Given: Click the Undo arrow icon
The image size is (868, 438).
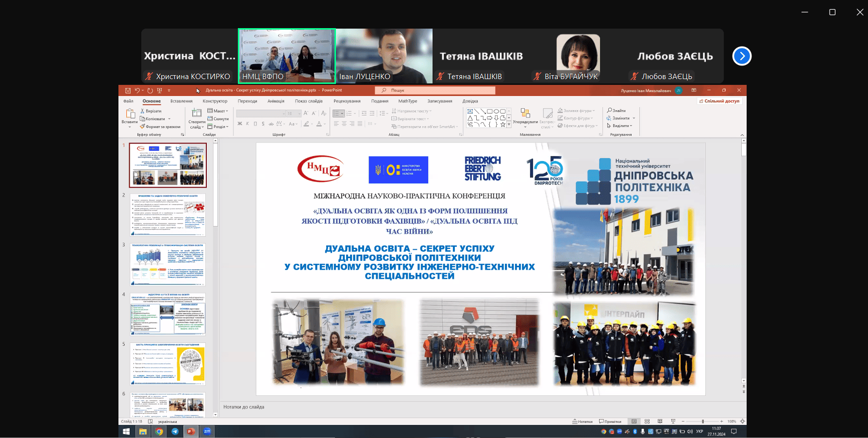Looking at the screenshot, I should [137, 91].
